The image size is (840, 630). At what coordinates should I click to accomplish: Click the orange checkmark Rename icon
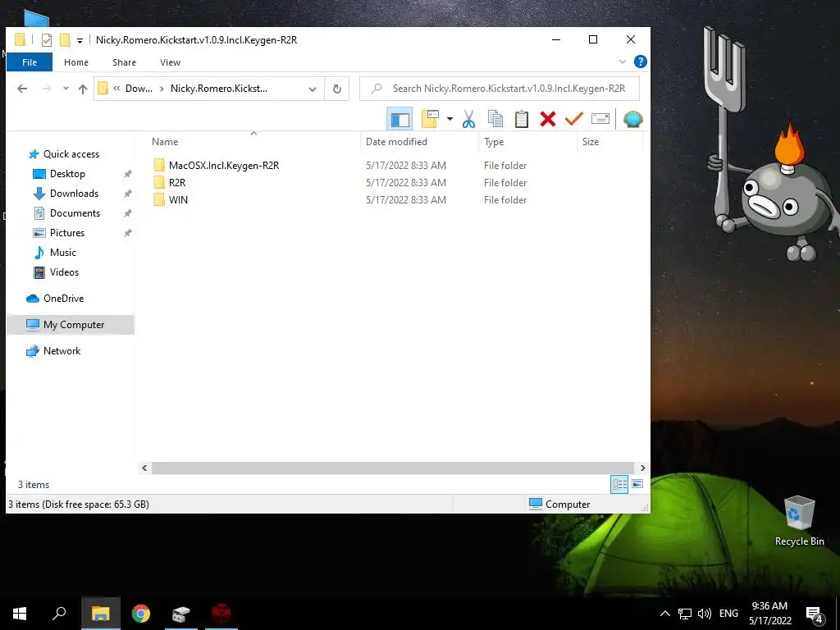tap(573, 119)
